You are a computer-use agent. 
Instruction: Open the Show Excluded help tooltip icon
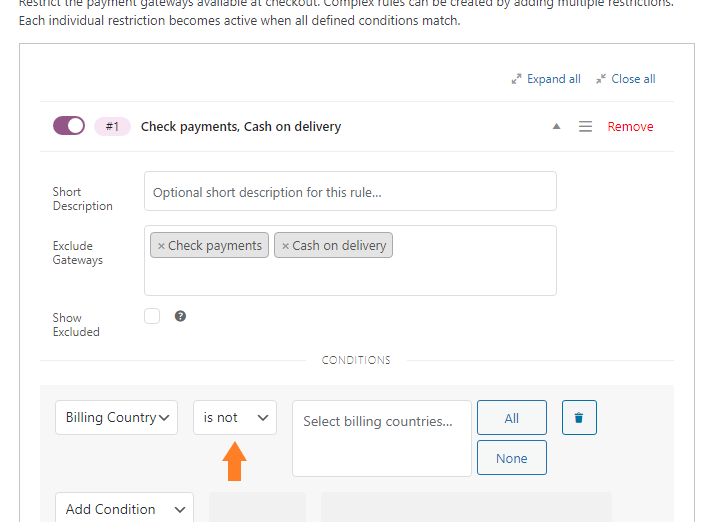point(180,316)
